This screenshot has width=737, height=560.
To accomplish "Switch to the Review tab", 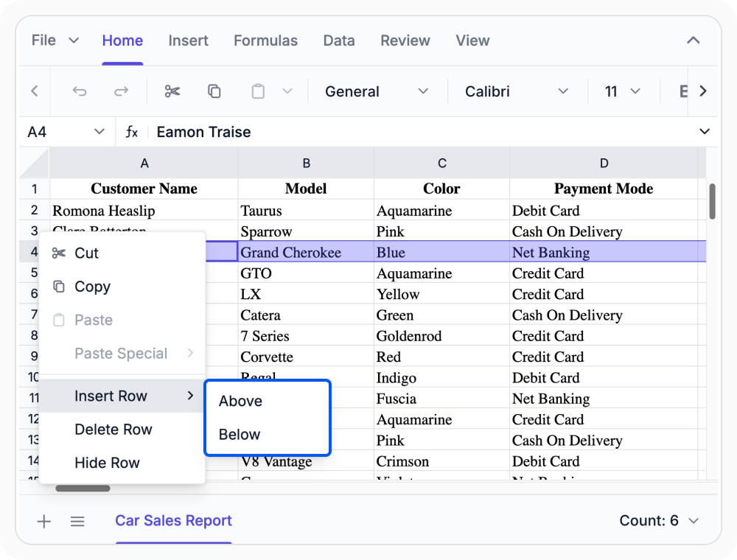I will [x=405, y=41].
